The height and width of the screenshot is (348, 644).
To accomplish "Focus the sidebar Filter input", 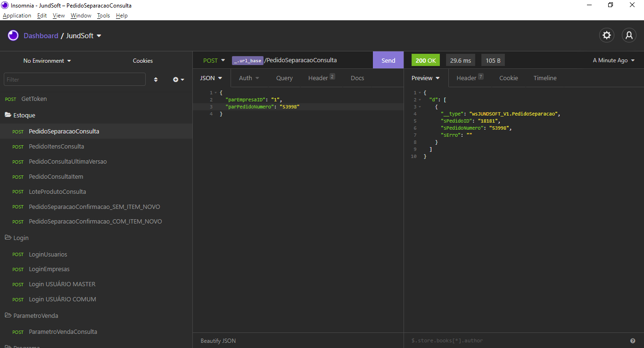I will 74,79.
